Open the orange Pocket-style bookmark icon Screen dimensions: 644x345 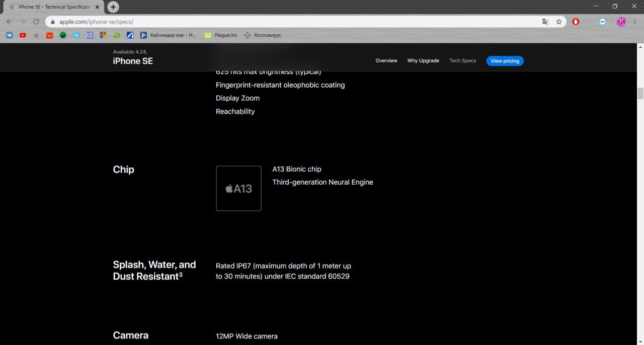click(x=49, y=35)
